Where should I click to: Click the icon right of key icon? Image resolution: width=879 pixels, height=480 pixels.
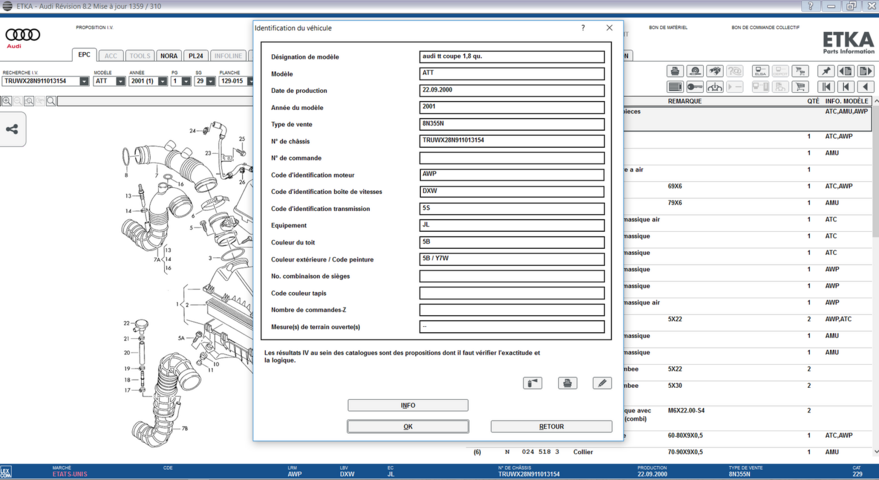(715, 86)
